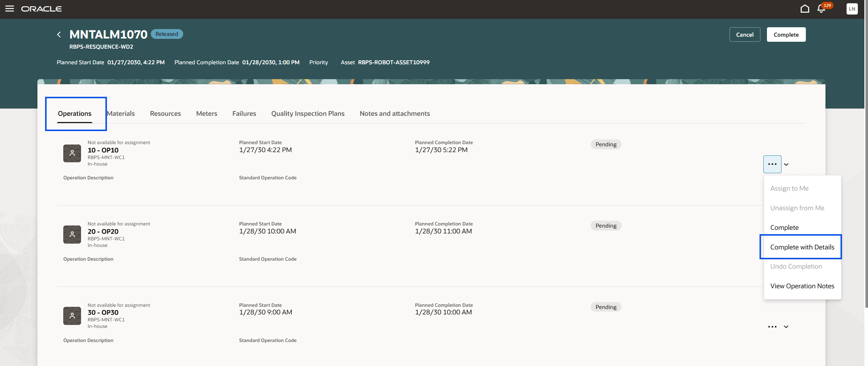Click the back arrow beside MNTALM1070
This screenshot has width=868, height=366.
(59, 34)
